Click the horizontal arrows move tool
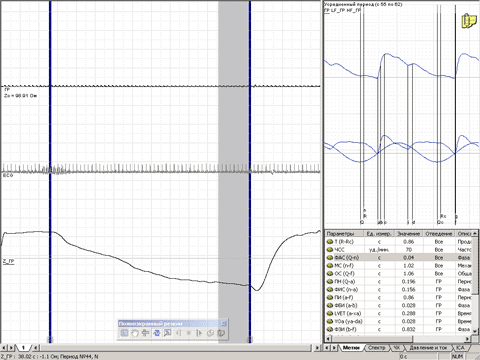The width and height of the screenshot is (480, 360). pyautogui.click(x=145, y=333)
